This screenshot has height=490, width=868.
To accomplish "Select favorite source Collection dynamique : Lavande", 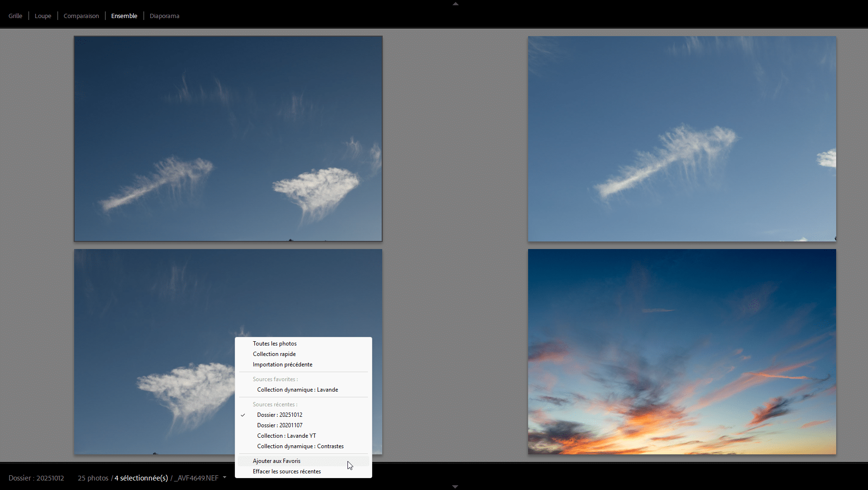I will pos(298,389).
